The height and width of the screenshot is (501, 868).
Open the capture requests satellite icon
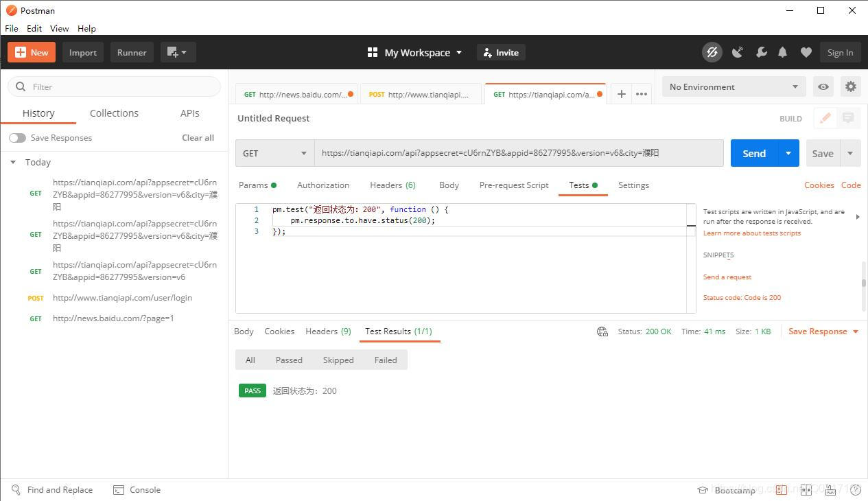point(738,52)
